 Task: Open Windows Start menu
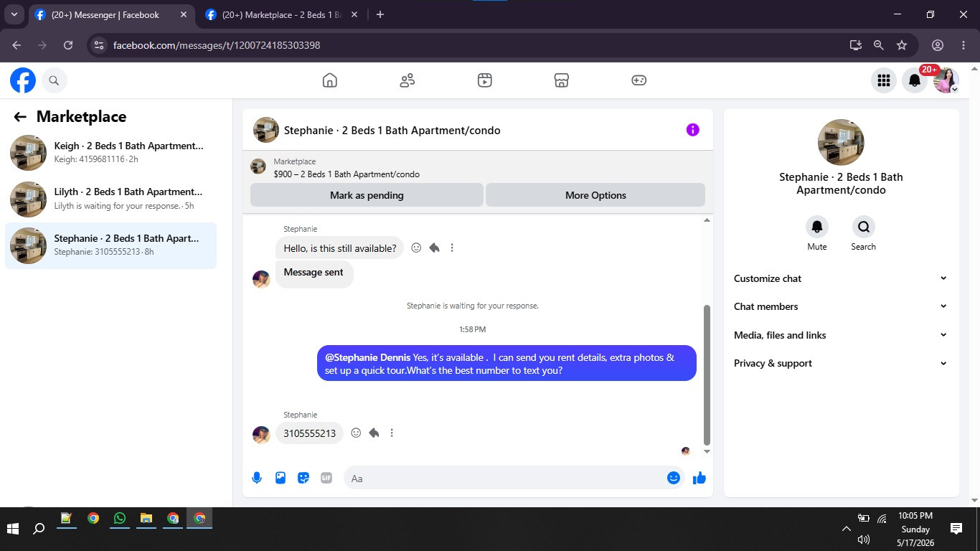(x=12, y=529)
